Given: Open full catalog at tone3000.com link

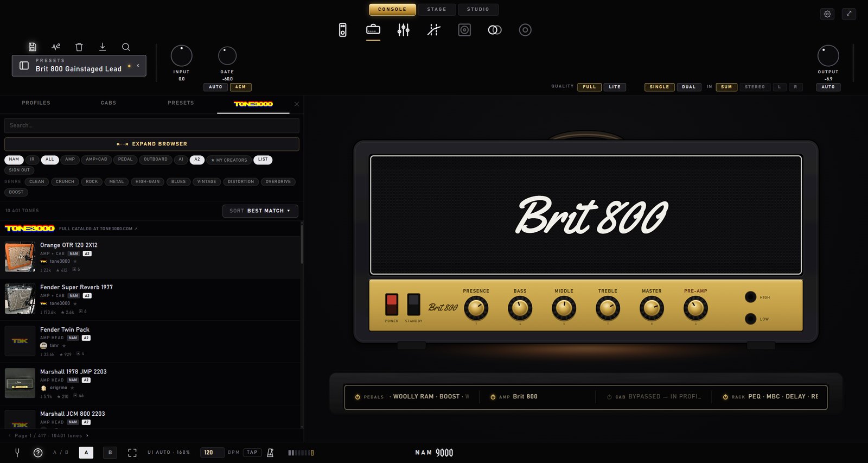Looking at the screenshot, I should click(98, 229).
